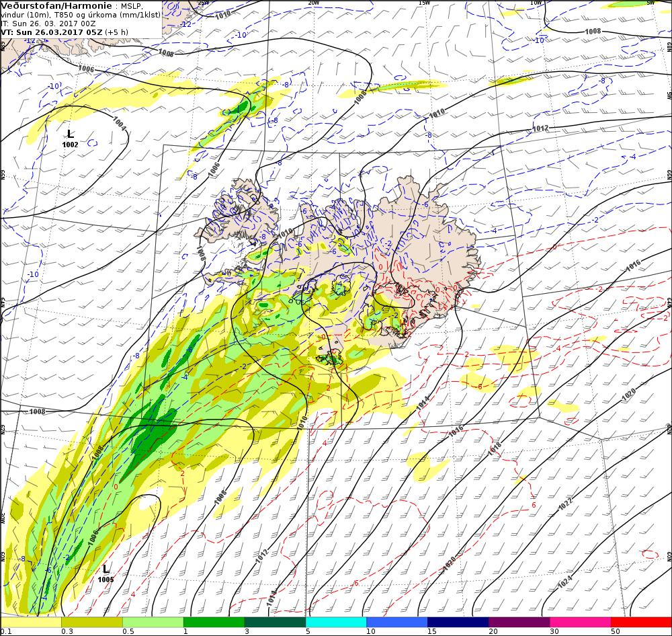Click the light yellow 0.1–0.3 legend swatch
Image resolution: width=672 pixels, height=636 pixels.
[31, 622]
